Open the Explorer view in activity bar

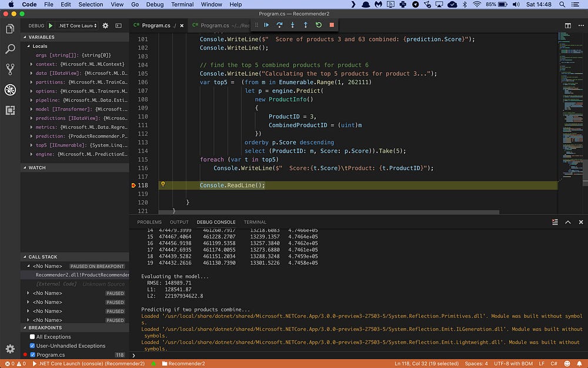[10, 29]
